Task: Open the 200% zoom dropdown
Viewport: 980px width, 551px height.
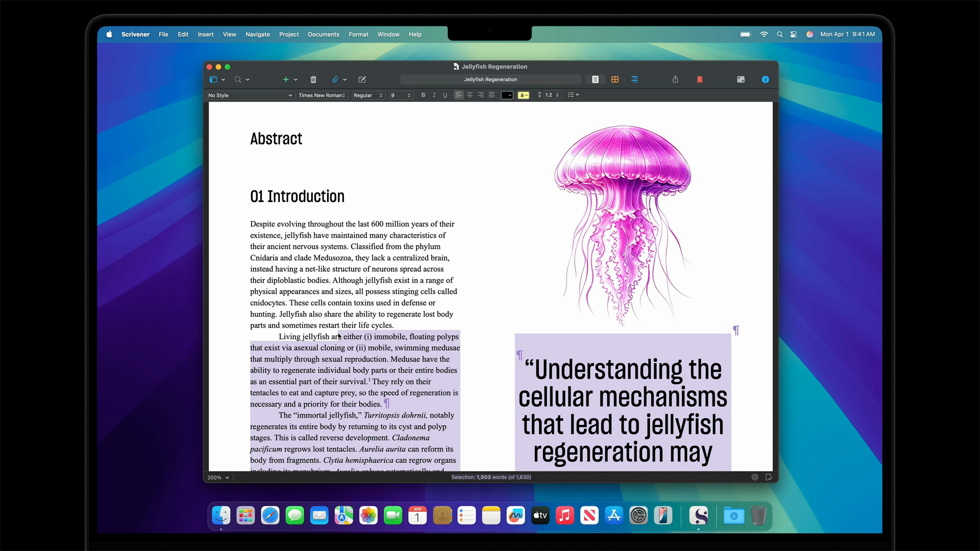Action: tap(218, 478)
